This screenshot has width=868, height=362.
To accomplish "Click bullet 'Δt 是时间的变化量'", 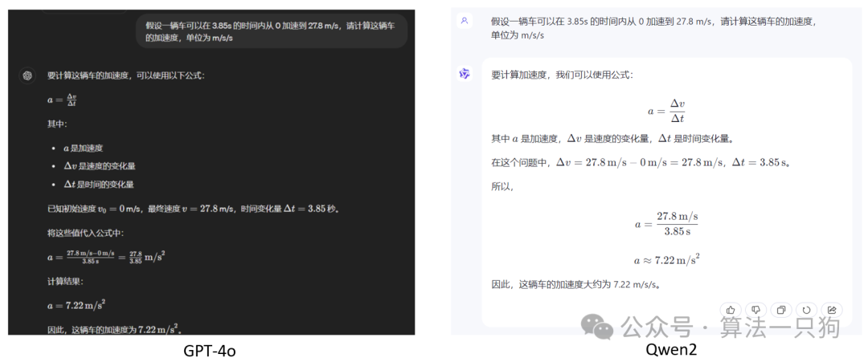I will click(99, 184).
